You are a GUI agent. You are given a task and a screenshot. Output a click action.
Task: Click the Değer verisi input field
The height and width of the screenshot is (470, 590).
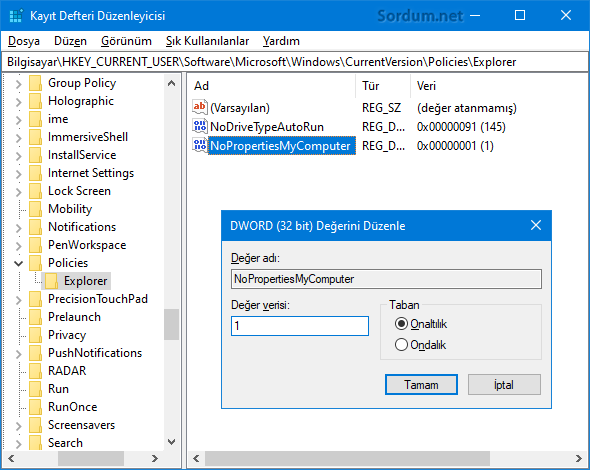point(300,326)
